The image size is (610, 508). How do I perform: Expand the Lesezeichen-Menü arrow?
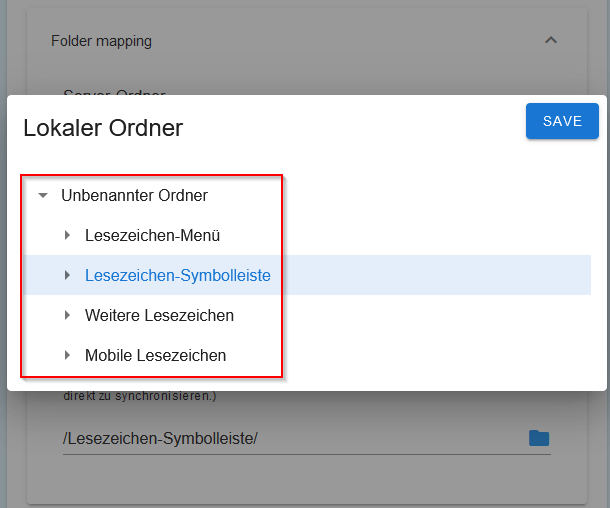click(67, 236)
